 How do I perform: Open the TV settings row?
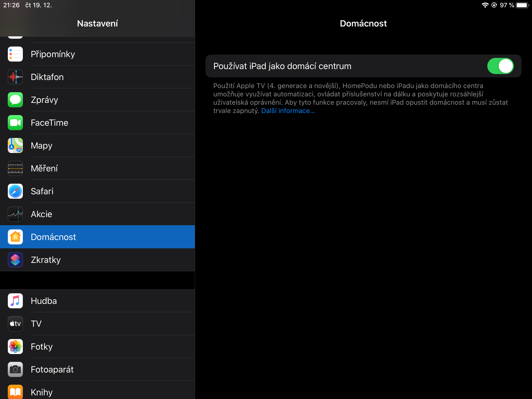(97, 324)
